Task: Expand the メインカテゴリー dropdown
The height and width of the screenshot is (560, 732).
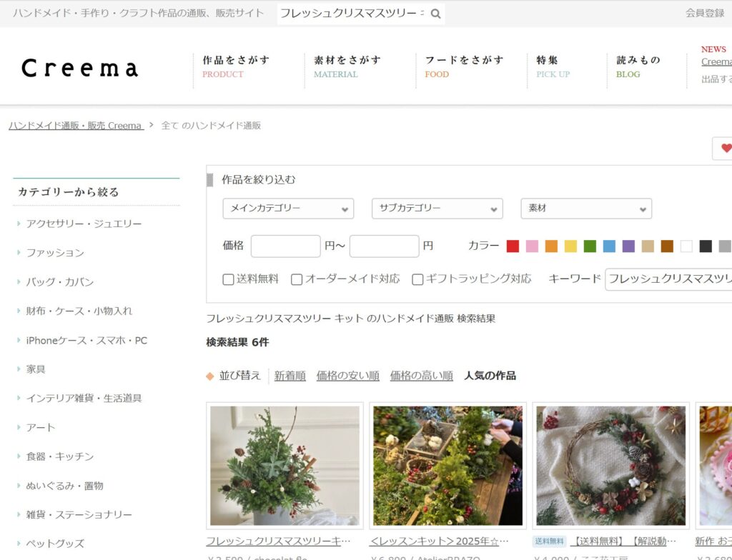Action: click(288, 209)
